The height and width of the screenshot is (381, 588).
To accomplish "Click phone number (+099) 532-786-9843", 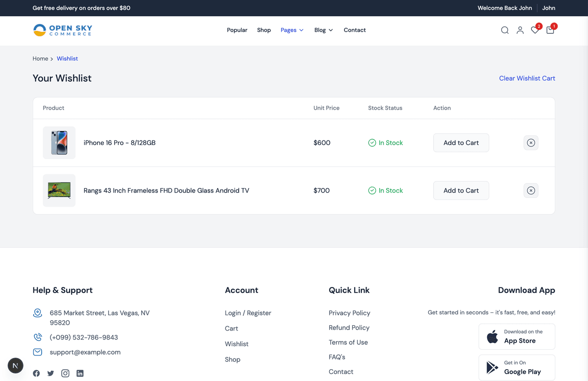I will [x=84, y=337].
